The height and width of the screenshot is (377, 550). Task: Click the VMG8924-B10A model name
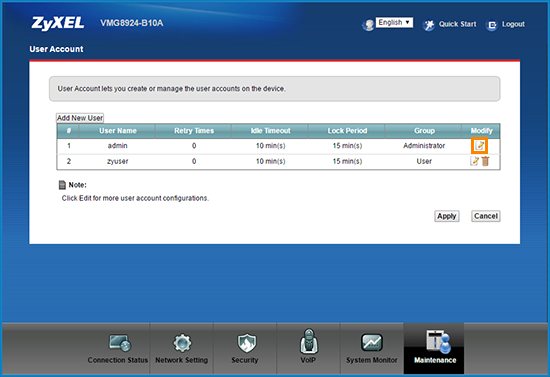[x=132, y=23]
